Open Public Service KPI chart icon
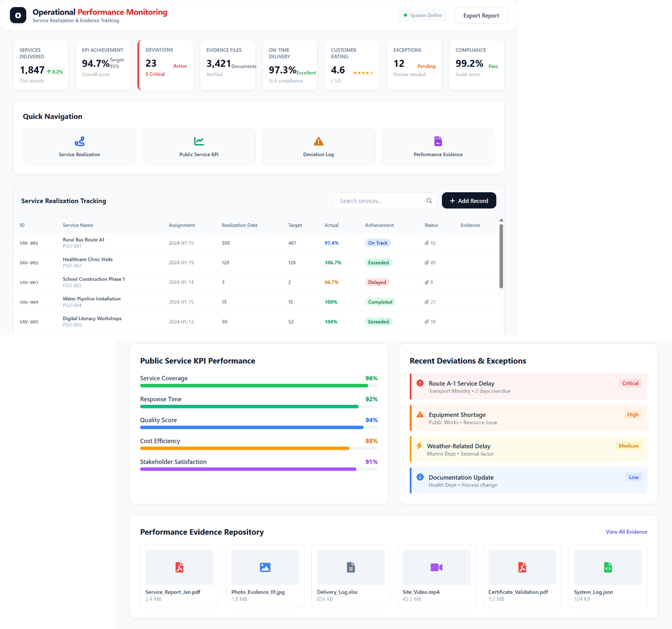672x629 pixels. coord(199,141)
